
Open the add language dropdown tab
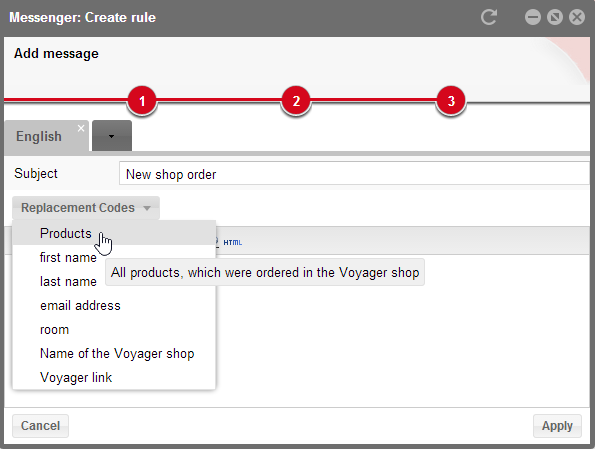tap(112, 136)
